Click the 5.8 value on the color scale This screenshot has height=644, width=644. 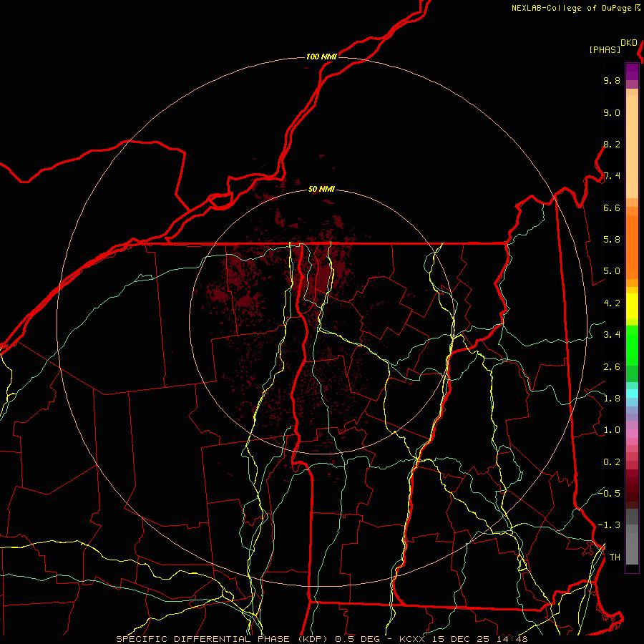tap(612, 240)
